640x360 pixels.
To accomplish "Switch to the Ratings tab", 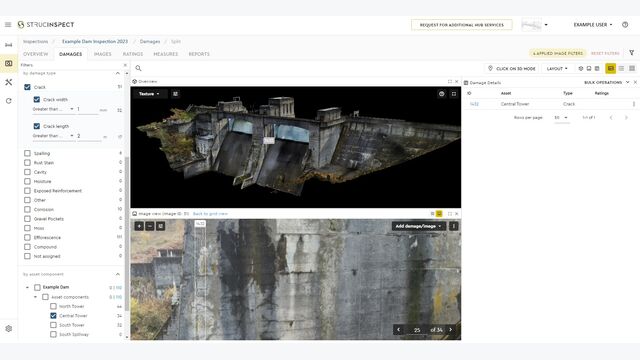I will (133, 54).
